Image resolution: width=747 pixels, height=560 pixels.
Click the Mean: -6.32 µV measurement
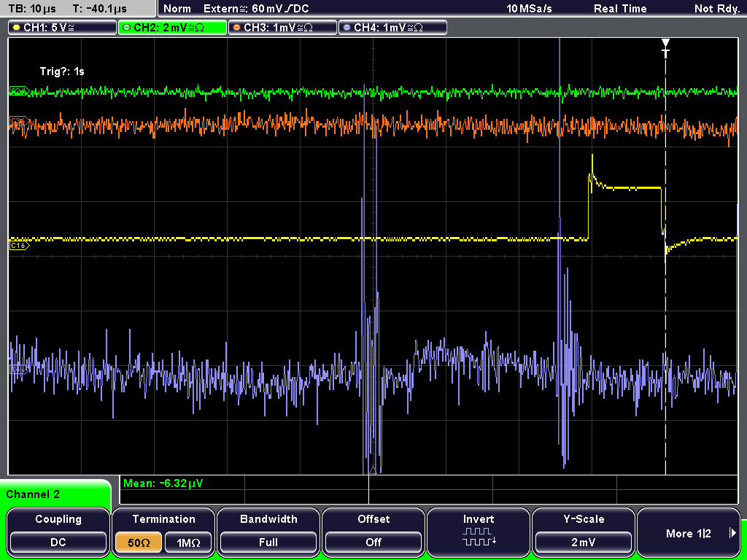pyautogui.click(x=163, y=483)
